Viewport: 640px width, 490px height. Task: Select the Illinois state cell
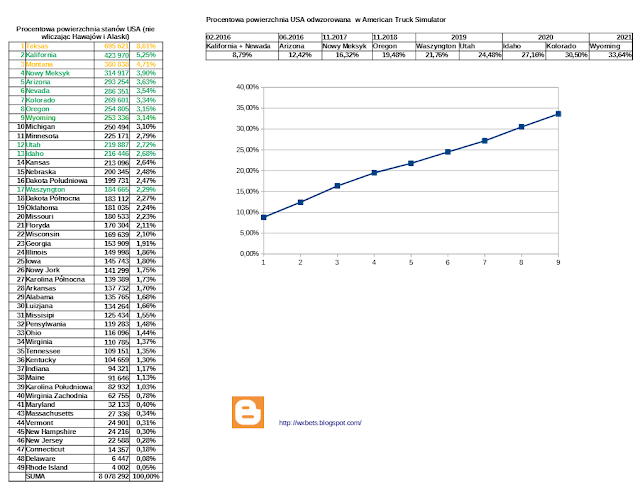click(x=60, y=253)
